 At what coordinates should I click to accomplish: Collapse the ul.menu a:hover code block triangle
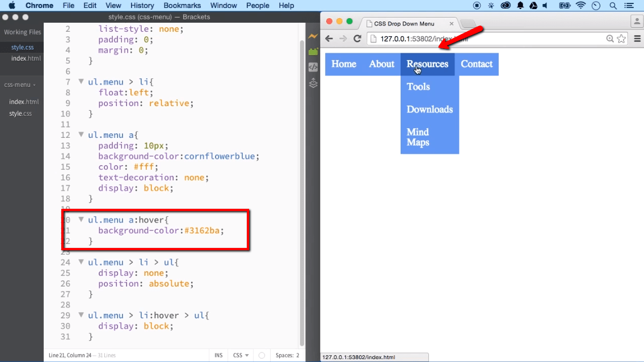[81, 220]
